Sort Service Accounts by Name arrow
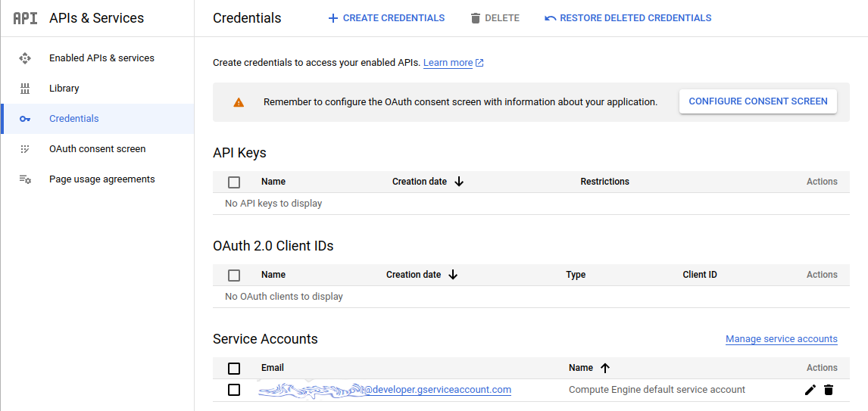This screenshot has width=868, height=411. (x=604, y=368)
